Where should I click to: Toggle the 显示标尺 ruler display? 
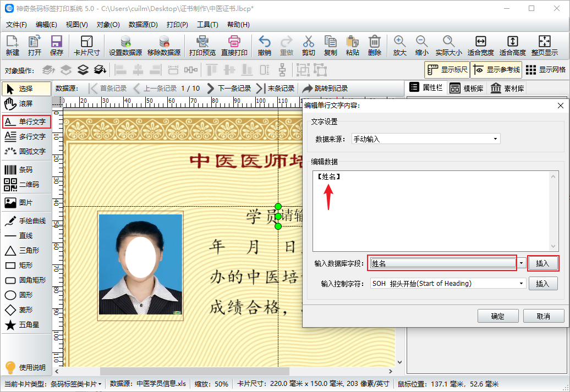[x=447, y=70]
